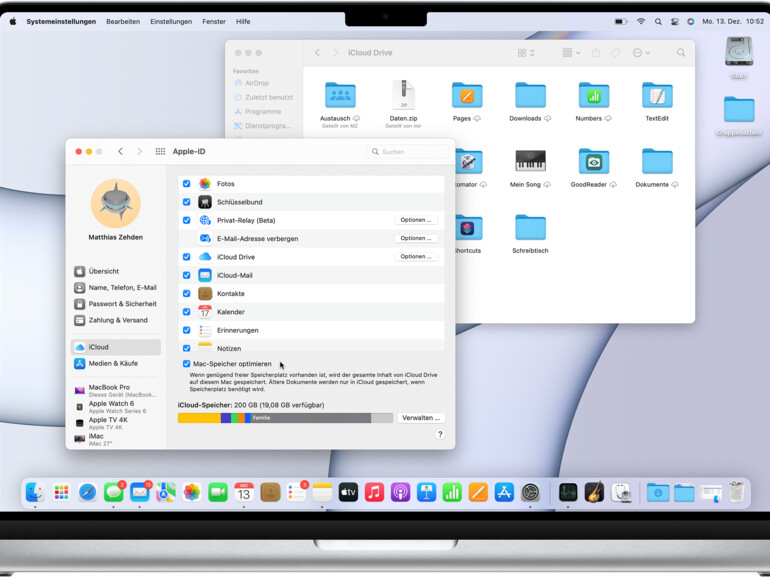The width and height of the screenshot is (770, 578).
Task: Toggle the Kontakte checkbox
Action: 187,293
